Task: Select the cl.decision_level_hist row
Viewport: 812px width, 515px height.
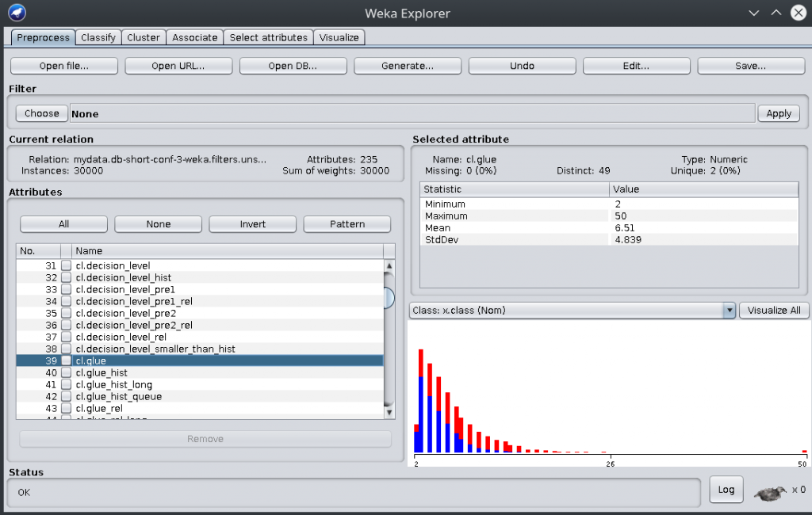Action: tap(200, 277)
